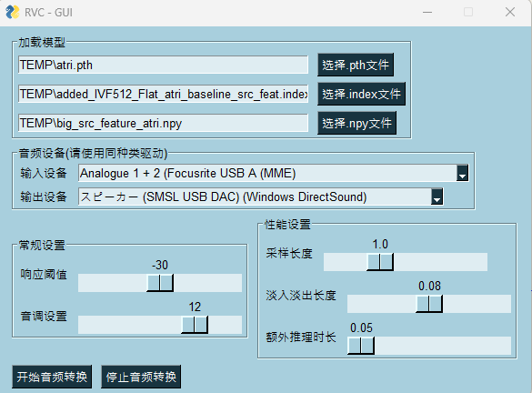Click the 淡入淡出长度 slider handle at 0.08
This screenshot has width=532, height=393.
(429, 304)
